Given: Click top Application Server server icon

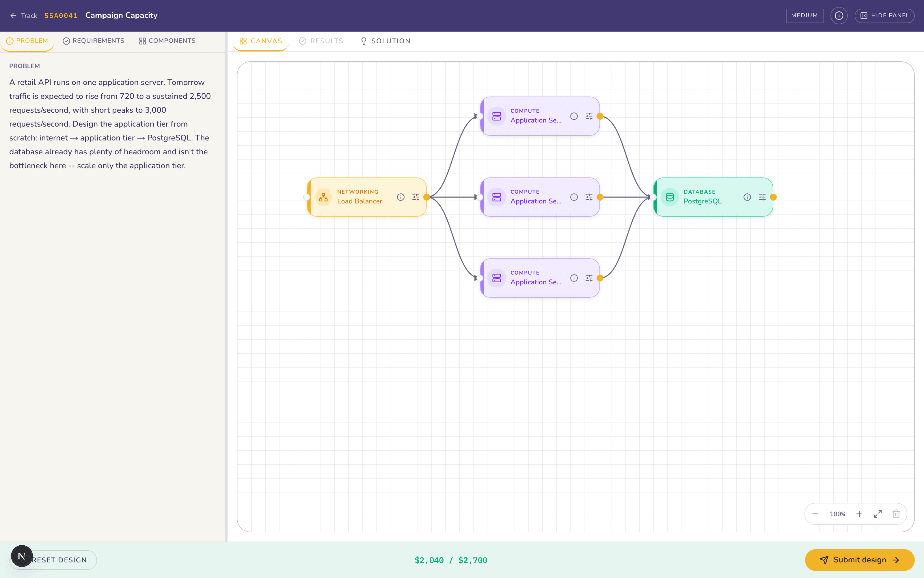Looking at the screenshot, I should pos(497,116).
